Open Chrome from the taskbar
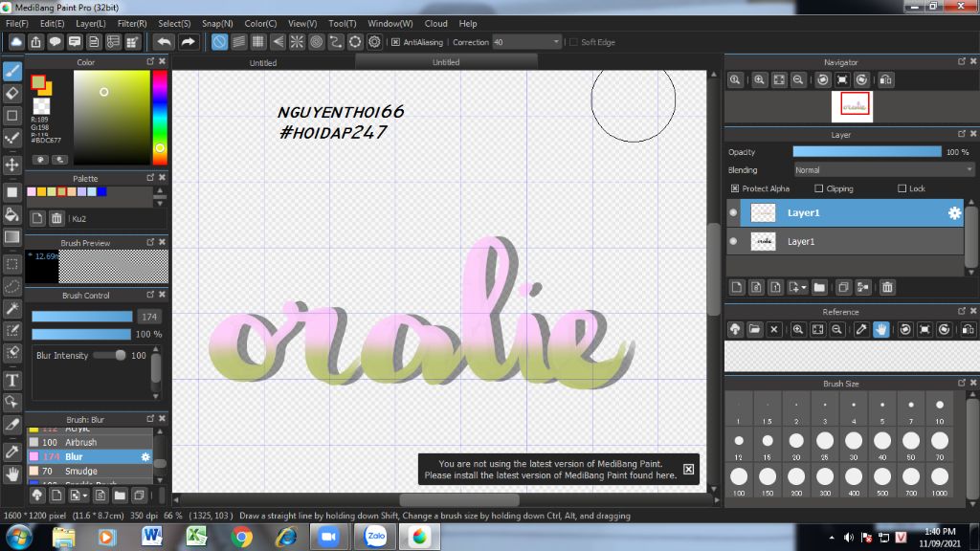 (x=241, y=537)
